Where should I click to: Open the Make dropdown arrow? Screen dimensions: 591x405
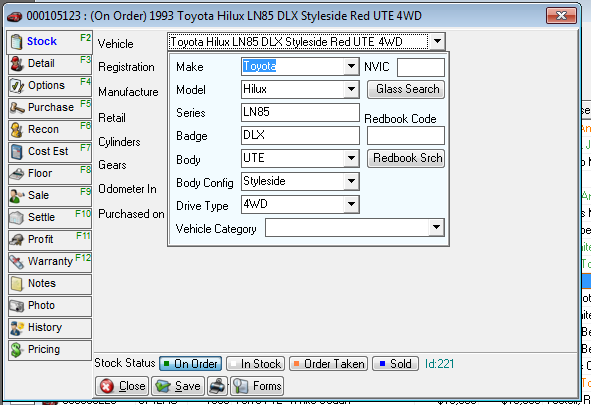[351, 67]
